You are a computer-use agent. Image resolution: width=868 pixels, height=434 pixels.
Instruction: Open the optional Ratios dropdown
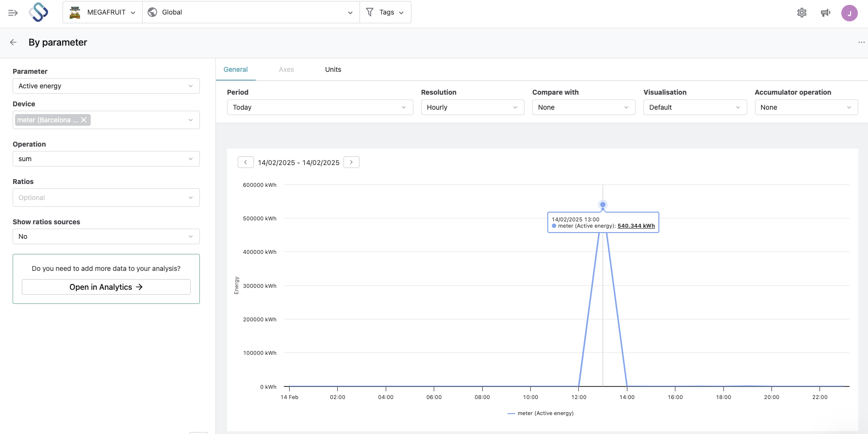[x=106, y=198]
